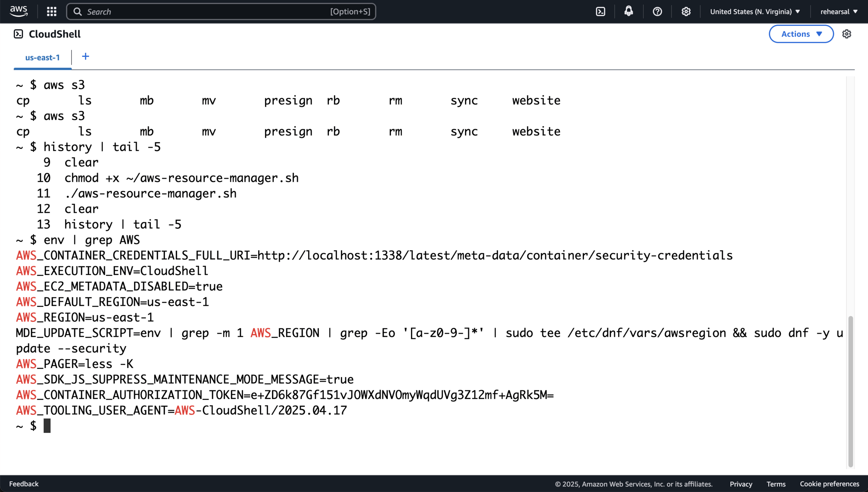Click the CloudShell terminal icon beside title
The width and height of the screenshot is (868, 492).
tap(18, 34)
